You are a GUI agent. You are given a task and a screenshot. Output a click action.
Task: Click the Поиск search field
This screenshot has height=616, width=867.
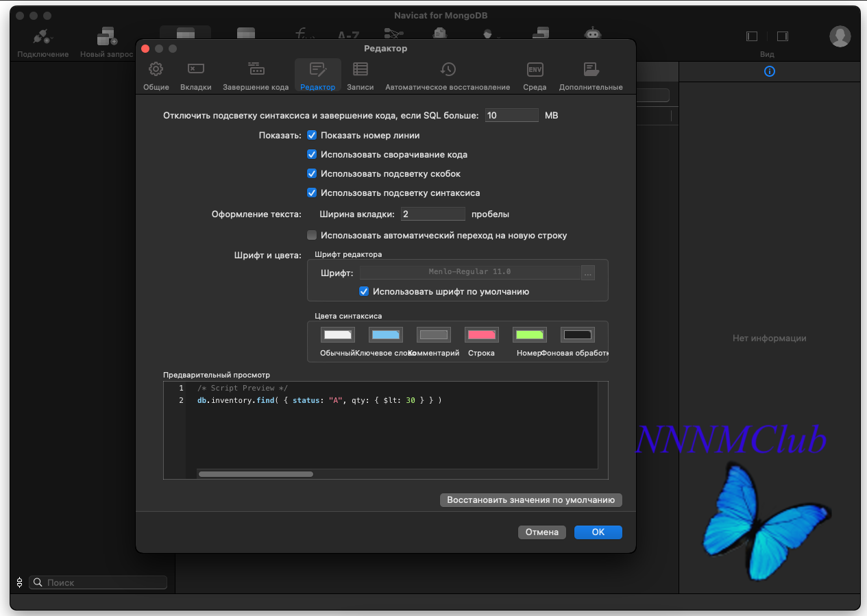pyautogui.click(x=97, y=582)
